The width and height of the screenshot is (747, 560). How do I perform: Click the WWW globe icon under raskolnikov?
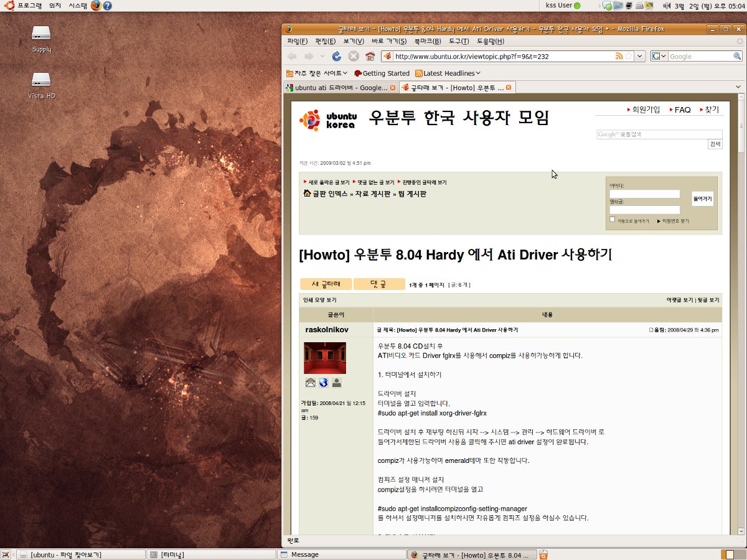323,383
